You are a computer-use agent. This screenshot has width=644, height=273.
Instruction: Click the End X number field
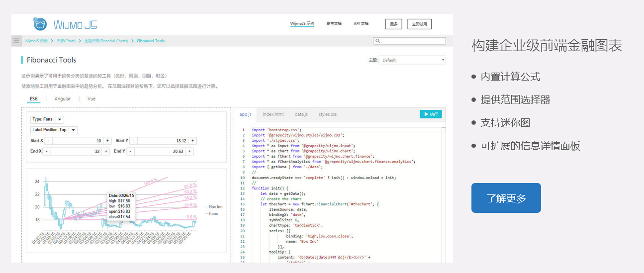(x=76, y=151)
